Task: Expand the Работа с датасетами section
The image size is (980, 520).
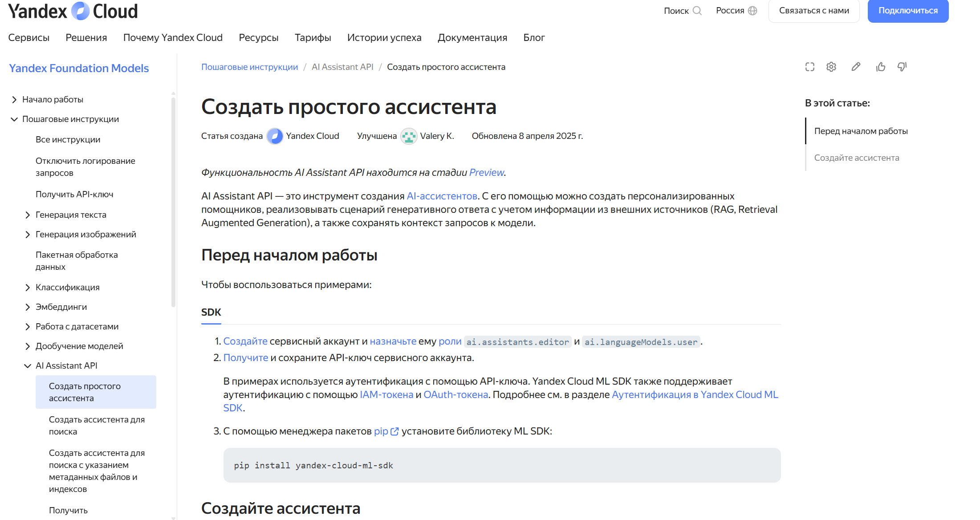Action: [28, 327]
